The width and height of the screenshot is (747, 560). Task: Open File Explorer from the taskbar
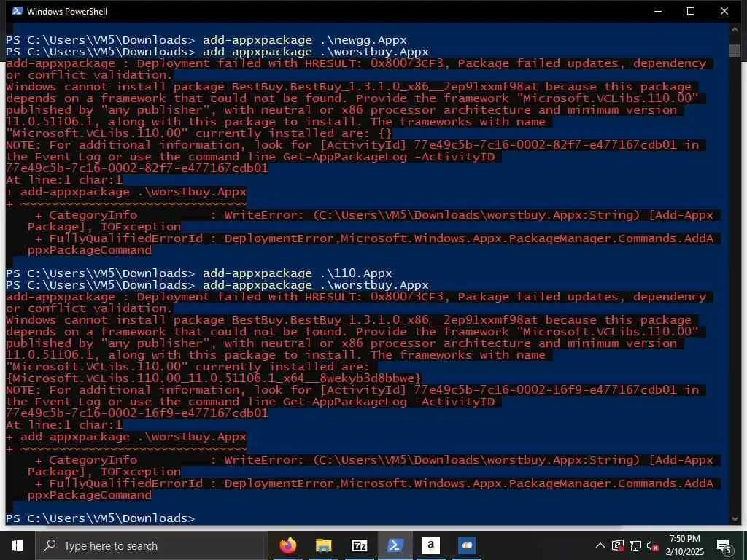323,545
